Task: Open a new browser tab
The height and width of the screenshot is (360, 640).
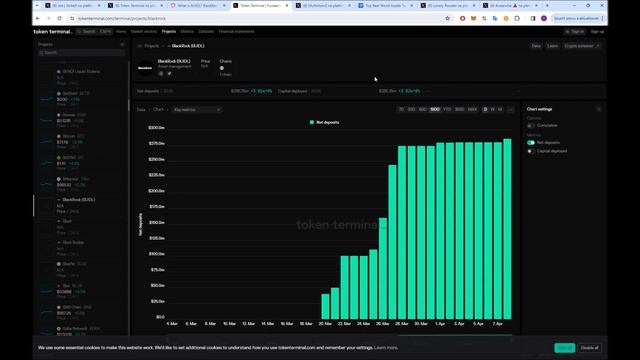Action: pos(547,6)
